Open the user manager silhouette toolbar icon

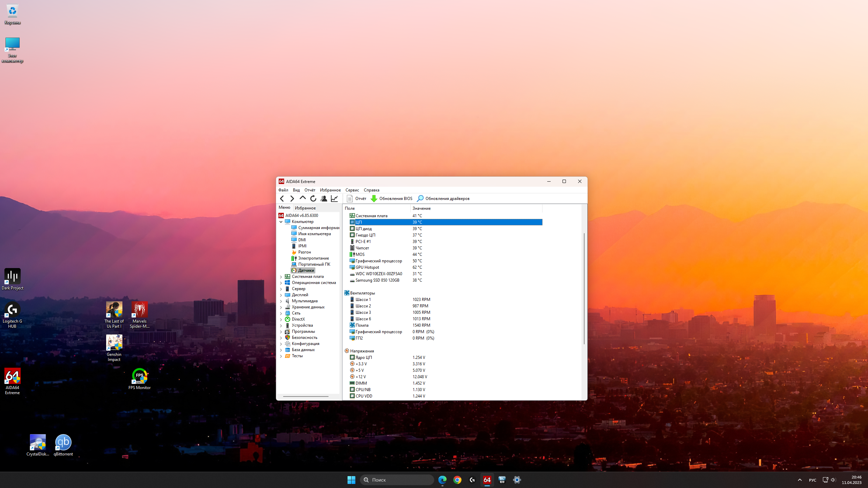[324, 199]
